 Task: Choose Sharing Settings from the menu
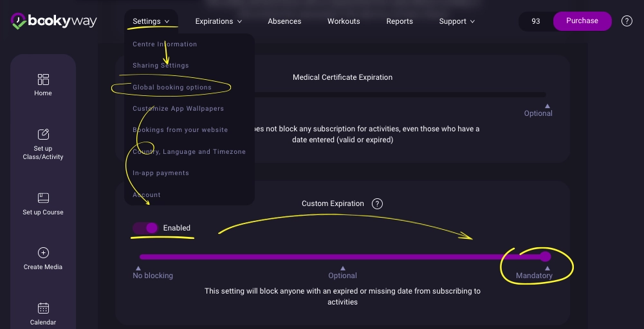click(161, 66)
